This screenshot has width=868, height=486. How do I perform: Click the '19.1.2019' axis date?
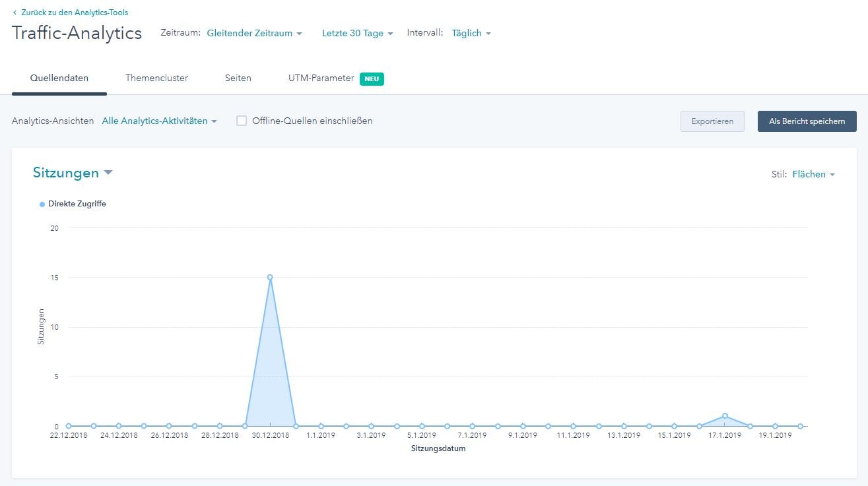tap(775, 436)
